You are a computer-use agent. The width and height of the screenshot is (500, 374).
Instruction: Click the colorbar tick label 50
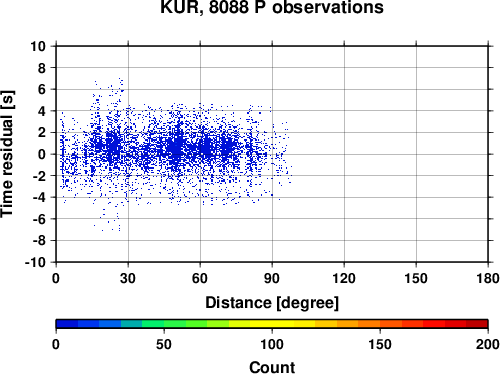click(x=164, y=344)
